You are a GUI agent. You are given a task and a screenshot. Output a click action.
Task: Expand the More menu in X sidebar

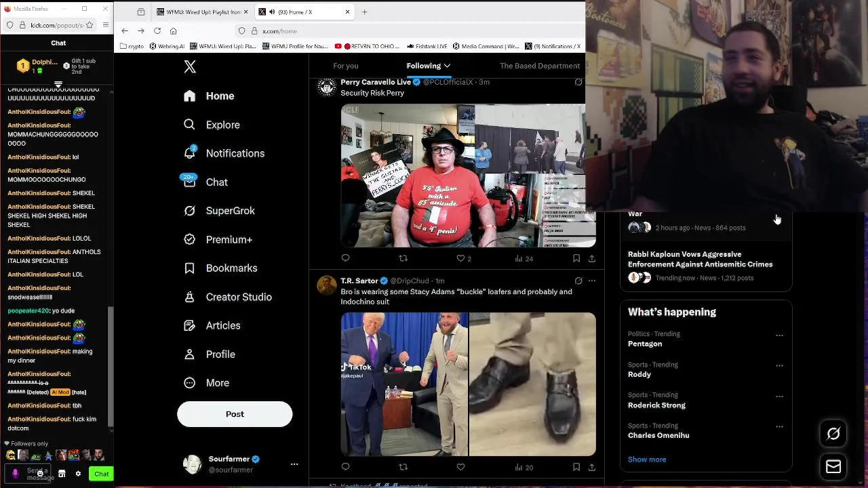point(207,383)
